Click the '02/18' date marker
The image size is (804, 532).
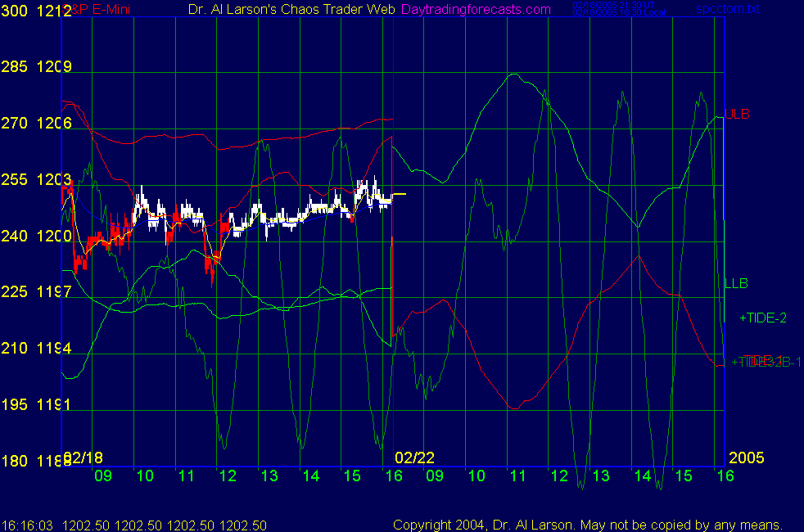pos(83,458)
